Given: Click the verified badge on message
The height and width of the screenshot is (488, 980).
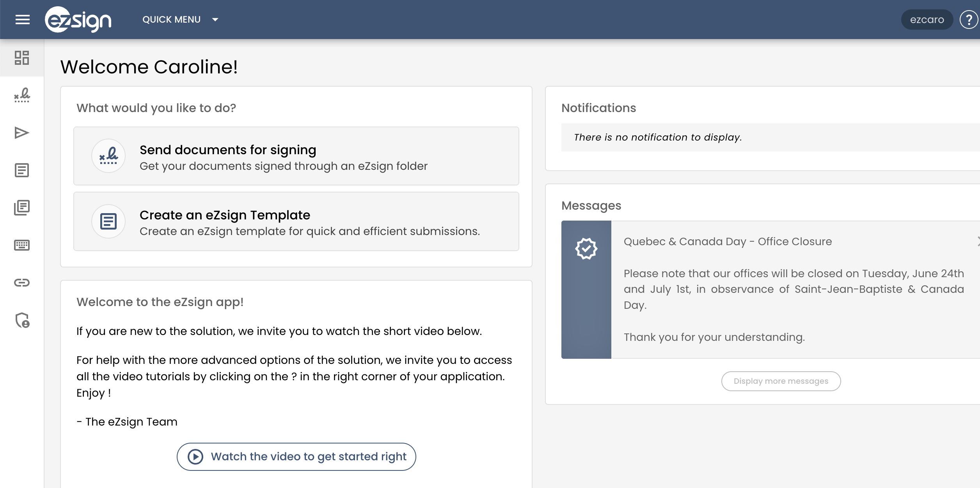Looking at the screenshot, I should click(586, 248).
